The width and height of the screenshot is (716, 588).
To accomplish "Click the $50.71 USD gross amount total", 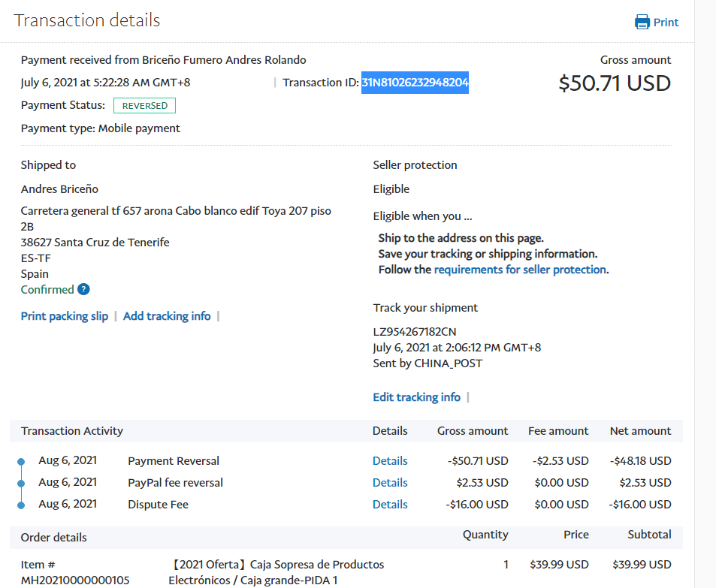I will click(x=614, y=83).
